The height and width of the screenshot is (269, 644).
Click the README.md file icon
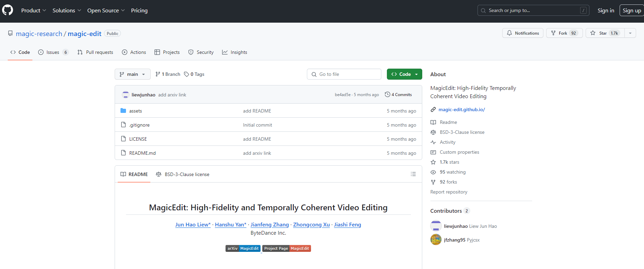click(x=123, y=153)
